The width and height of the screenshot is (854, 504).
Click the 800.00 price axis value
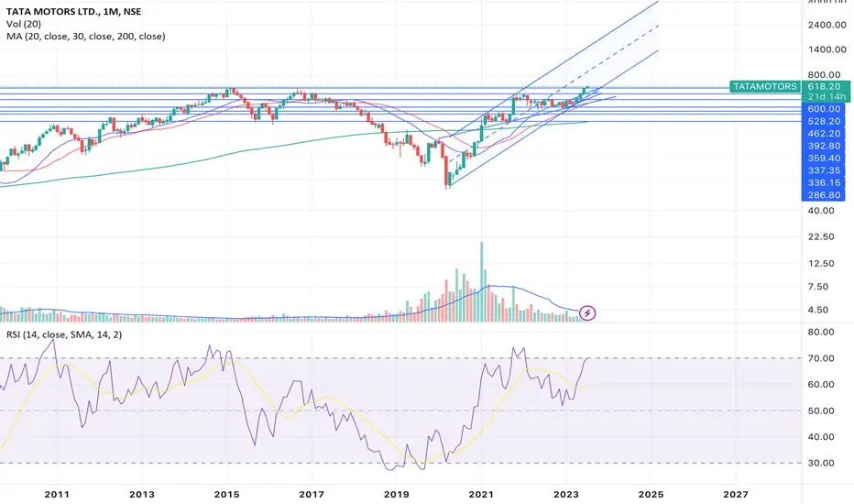tap(824, 74)
